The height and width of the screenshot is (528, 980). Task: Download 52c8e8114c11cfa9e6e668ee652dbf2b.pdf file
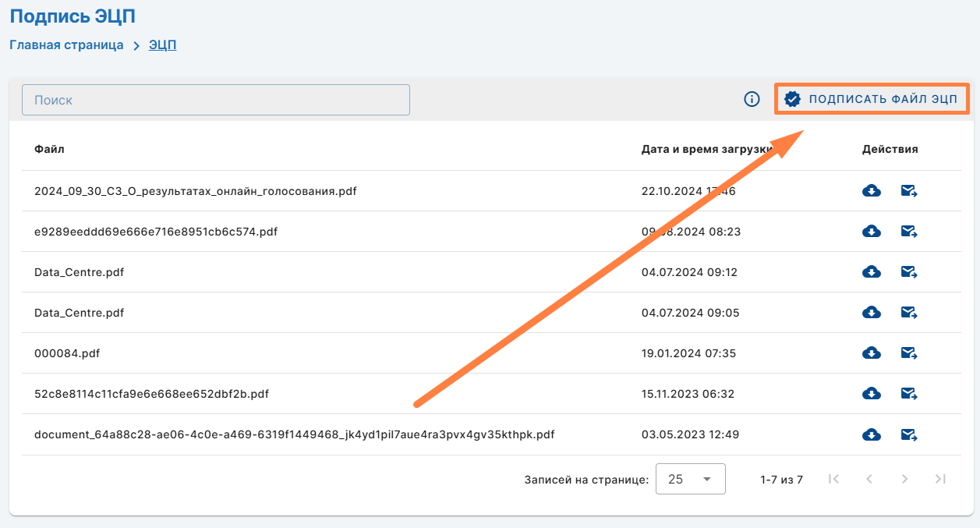tap(871, 393)
